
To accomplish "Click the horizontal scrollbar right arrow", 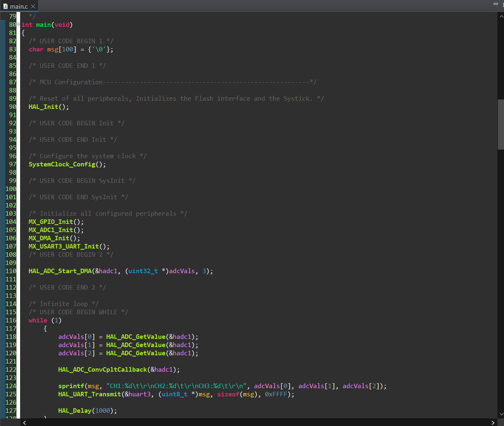I will [493, 423].
